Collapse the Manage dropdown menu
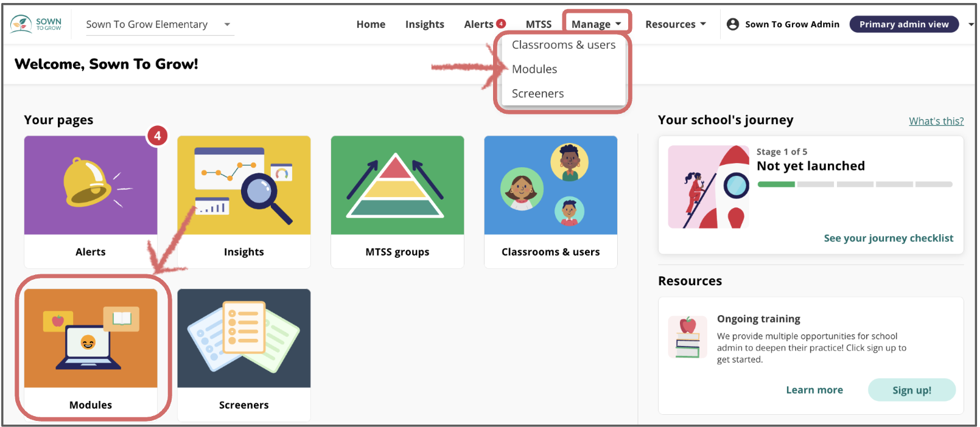This screenshot has height=427, width=980. coord(596,24)
